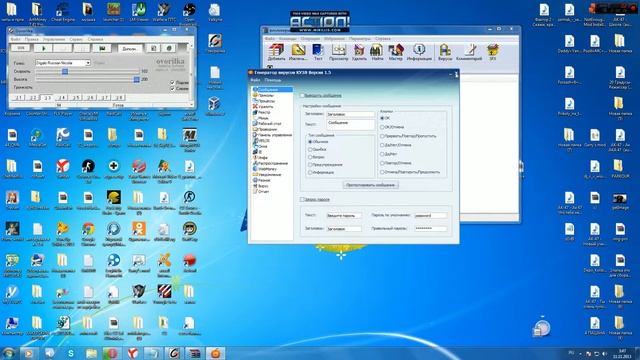Click the Правильный пароль field
640x360 pixels.
[431, 229]
